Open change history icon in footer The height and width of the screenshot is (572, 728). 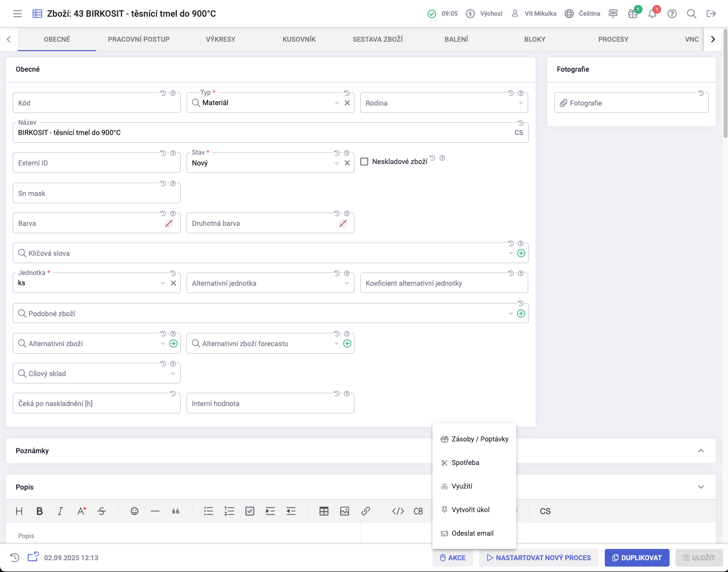[x=15, y=557]
